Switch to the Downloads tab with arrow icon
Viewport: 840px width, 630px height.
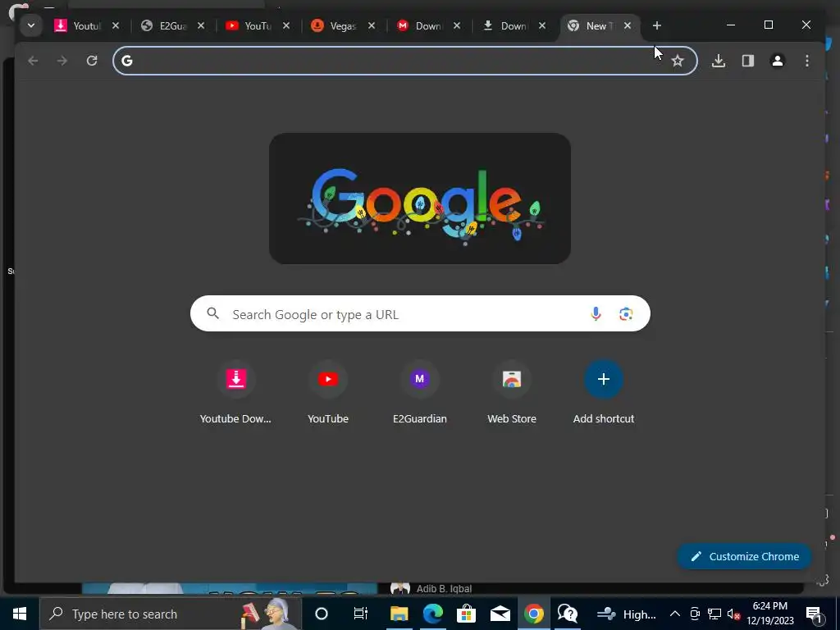(505, 25)
